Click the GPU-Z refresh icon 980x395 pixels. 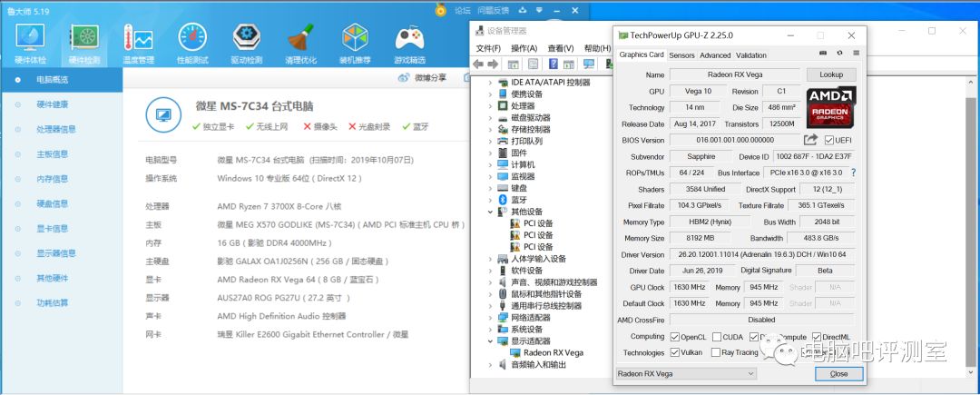click(839, 54)
